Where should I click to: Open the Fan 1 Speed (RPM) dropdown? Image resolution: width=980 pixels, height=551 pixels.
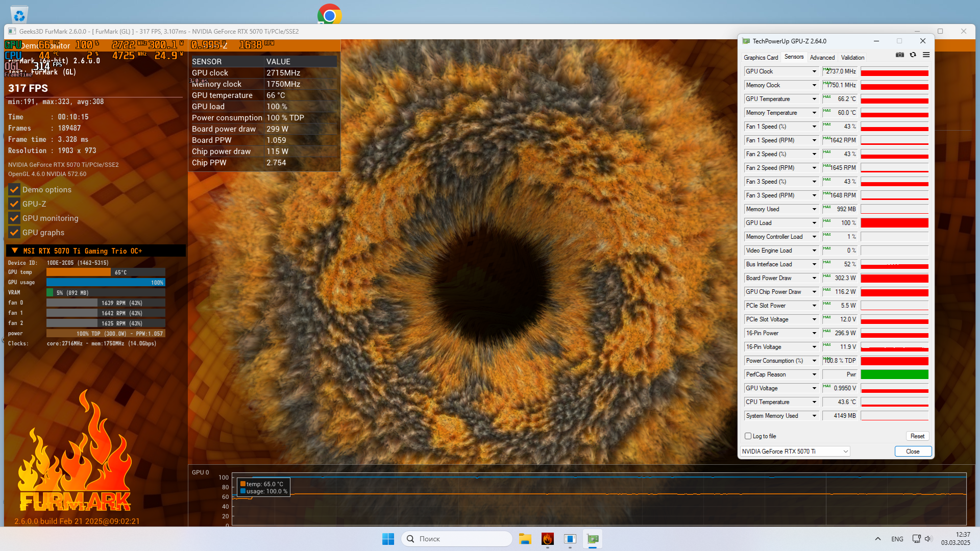(x=814, y=140)
